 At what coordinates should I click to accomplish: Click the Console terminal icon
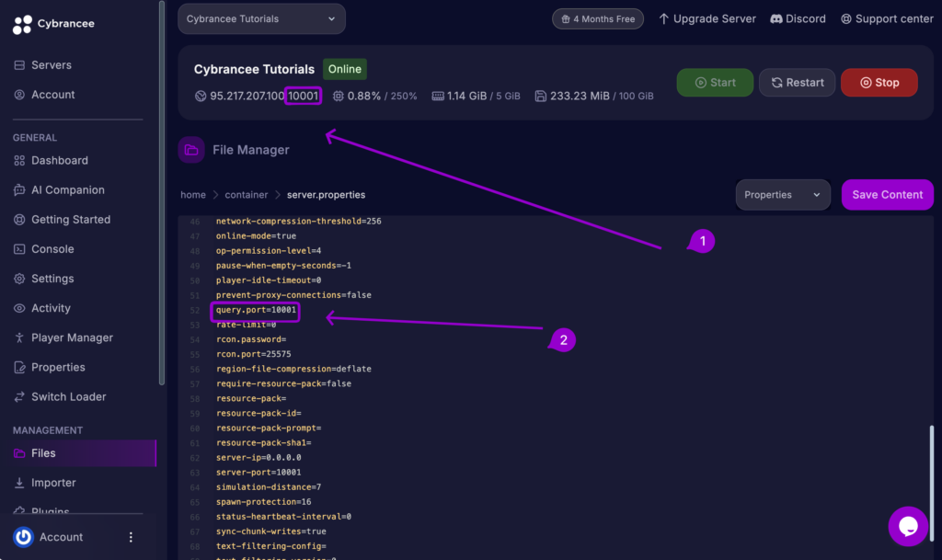[19, 249]
